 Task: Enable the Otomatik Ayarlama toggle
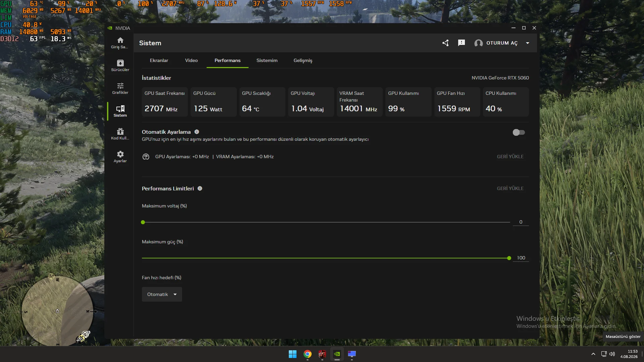[519, 132]
